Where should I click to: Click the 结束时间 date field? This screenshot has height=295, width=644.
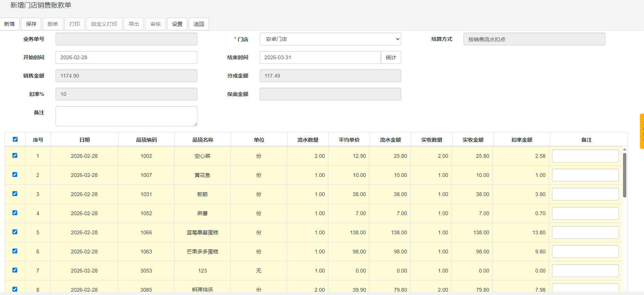pyautogui.click(x=320, y=57)
